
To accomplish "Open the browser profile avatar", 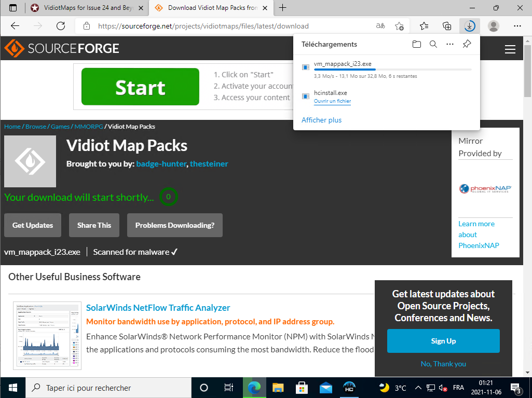I will click(493, 26).
